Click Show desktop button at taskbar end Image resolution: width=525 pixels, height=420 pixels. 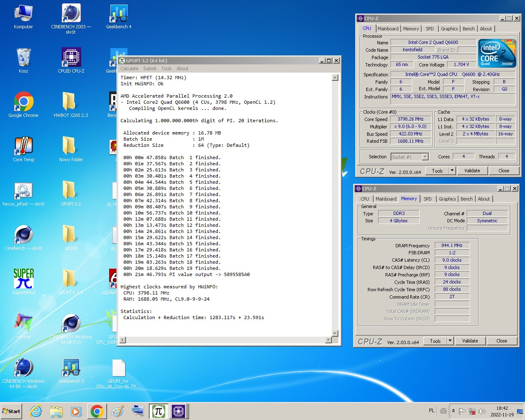pos(520,411)
